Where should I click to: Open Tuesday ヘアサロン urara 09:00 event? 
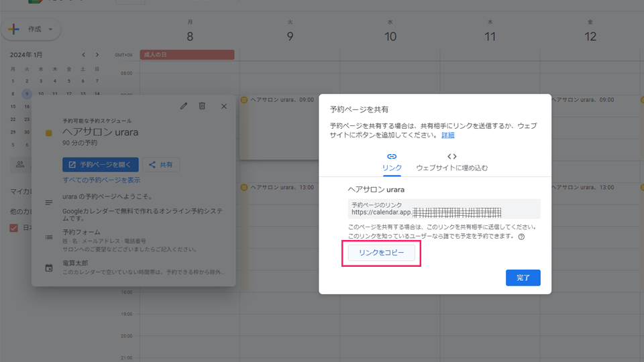(x=279, y=128)
